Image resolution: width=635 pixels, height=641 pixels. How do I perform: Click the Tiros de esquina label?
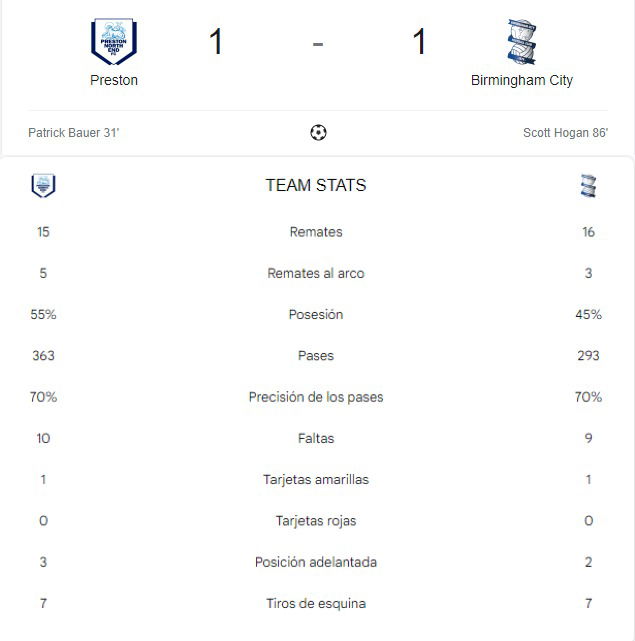[x=316, y=603]
